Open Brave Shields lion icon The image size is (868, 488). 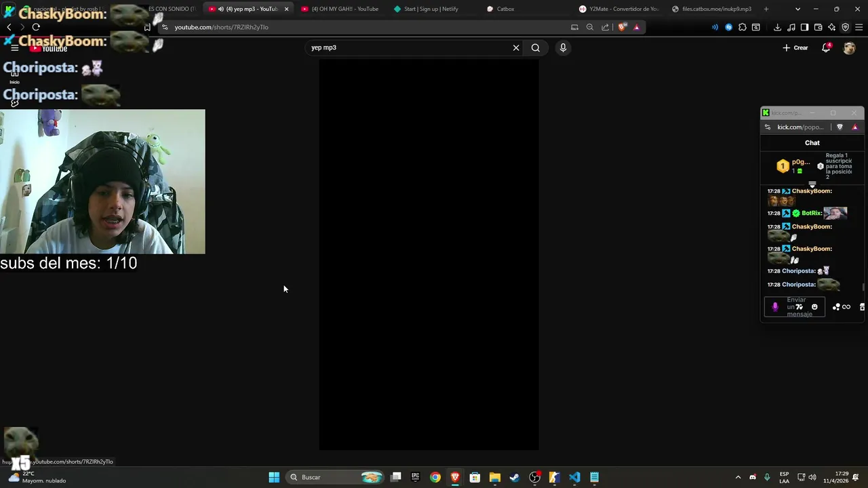(622, 27)
